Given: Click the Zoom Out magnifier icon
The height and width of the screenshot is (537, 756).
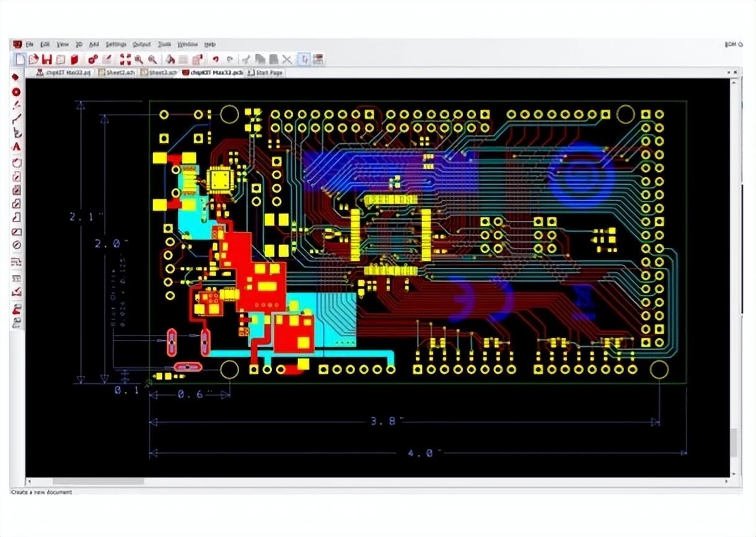Looking at the screenshot, I should click(152, 60).
